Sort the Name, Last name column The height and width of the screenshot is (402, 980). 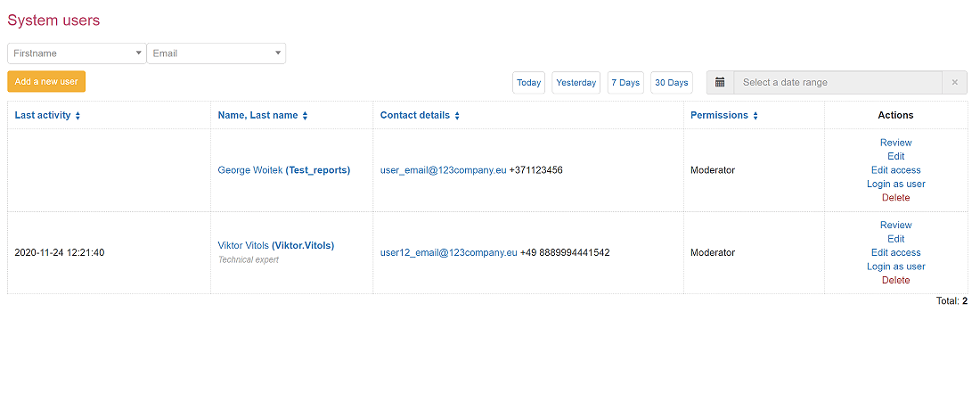tap(306, 116)
